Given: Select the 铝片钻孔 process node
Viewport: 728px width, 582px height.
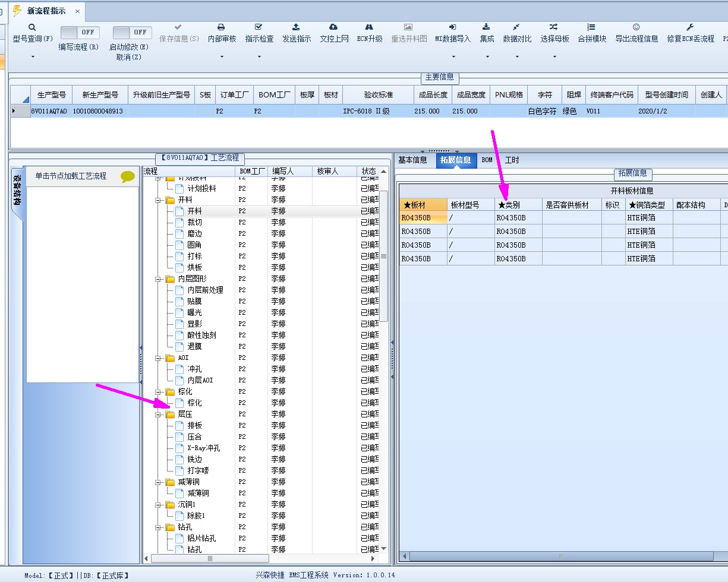Looking at the screenshot, I should click(x=201, y=539).
